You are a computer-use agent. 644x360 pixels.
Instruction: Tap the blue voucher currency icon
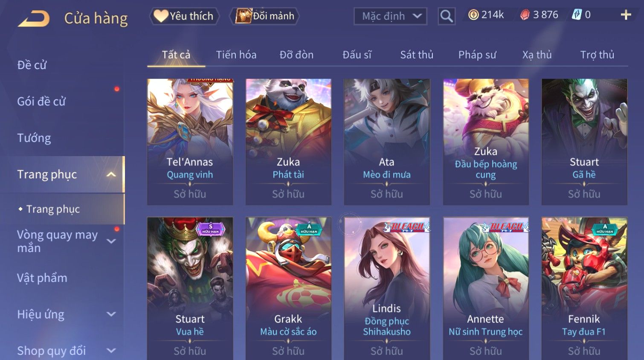tap(577, 15)
